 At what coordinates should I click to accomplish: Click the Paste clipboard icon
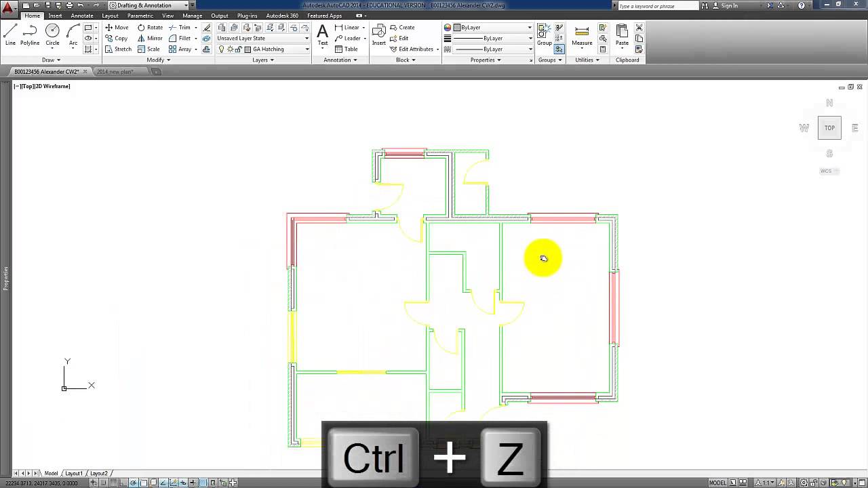click(622, 35)
